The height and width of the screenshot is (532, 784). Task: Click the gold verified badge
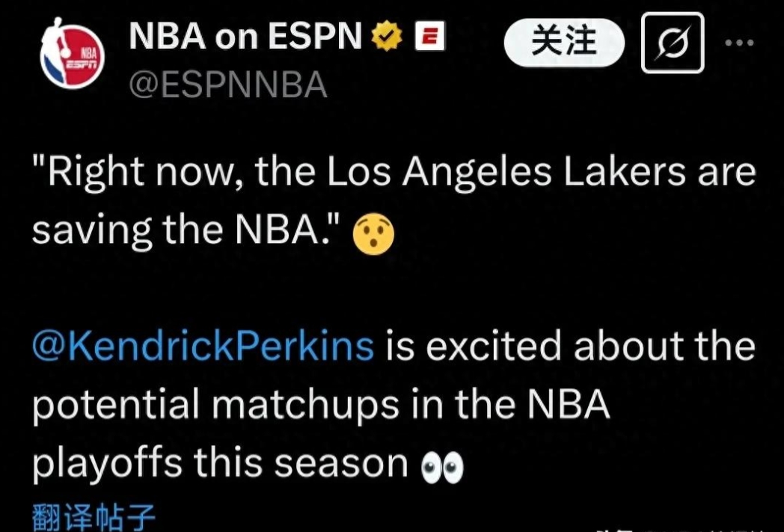[x=388, y=37]
